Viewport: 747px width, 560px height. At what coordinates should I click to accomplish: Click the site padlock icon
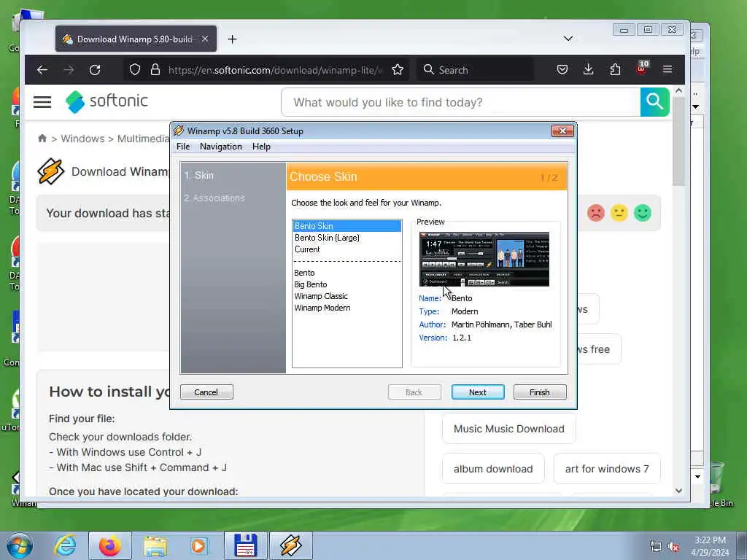coord(155,70)
